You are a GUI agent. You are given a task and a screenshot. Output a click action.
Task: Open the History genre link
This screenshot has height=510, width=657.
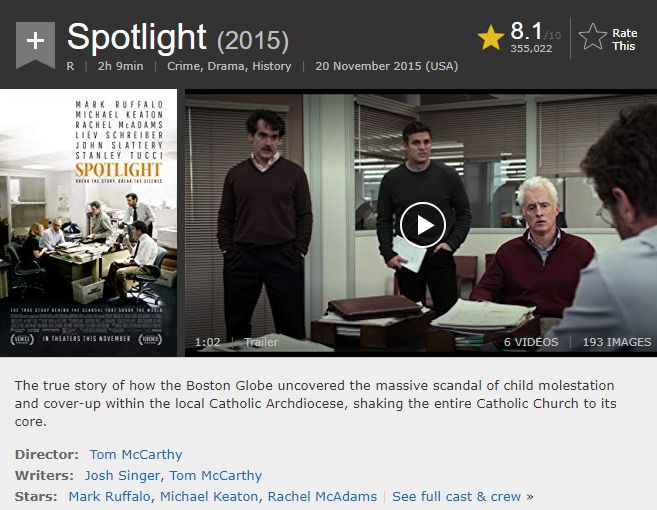point(271,66)
